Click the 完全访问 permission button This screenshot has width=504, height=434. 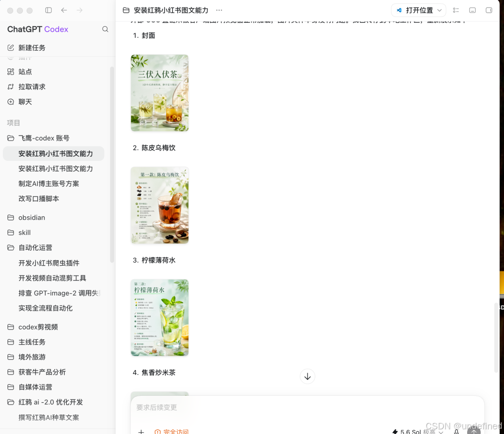172,432
